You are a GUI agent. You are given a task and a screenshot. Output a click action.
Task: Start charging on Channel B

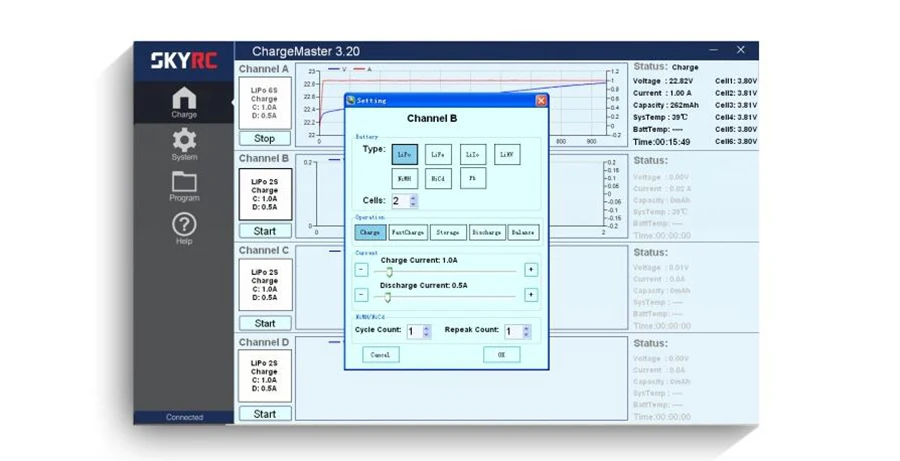point(265,231)
